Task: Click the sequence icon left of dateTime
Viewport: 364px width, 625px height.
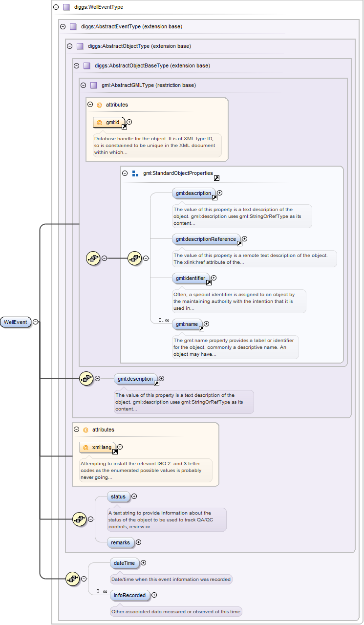Action: click(x=72, y=579)
